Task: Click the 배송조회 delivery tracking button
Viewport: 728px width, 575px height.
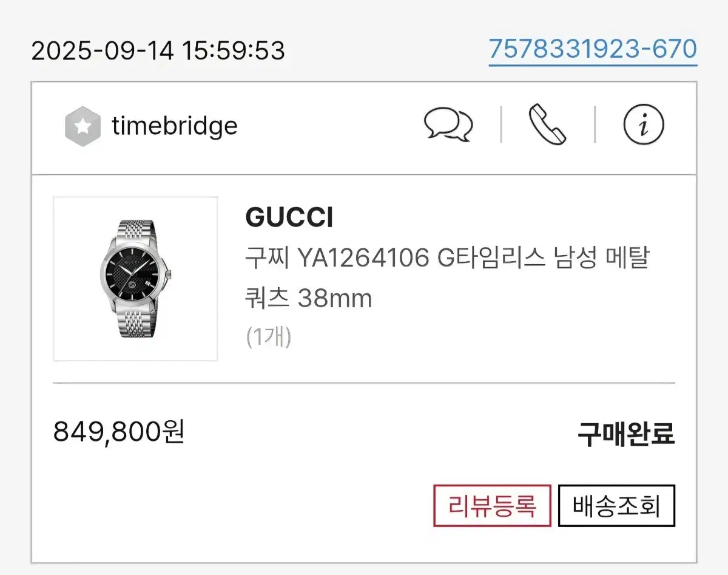Action: coord(616,505)
